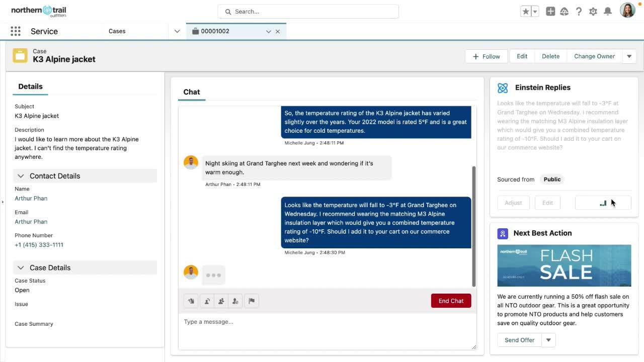Screen dimensions: 644x362
Task: Focus the global Search box
Action: 308,12
